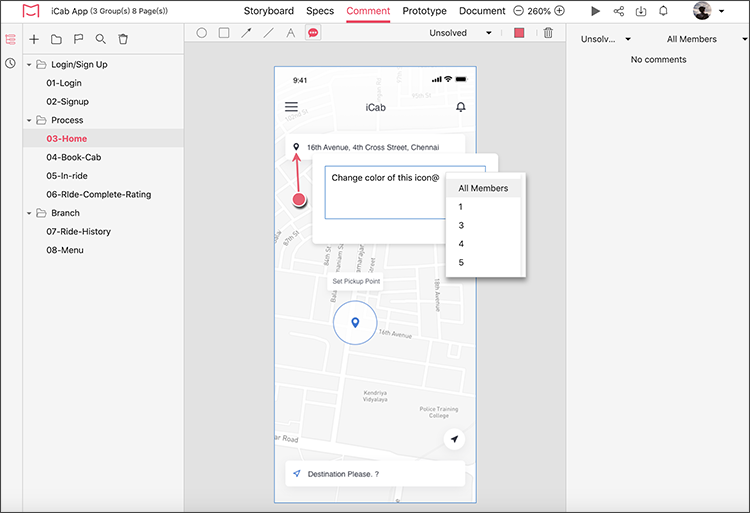The image size is (750, 513).
Task: Search pages with magnifier icon
Action: coord(100,39)
